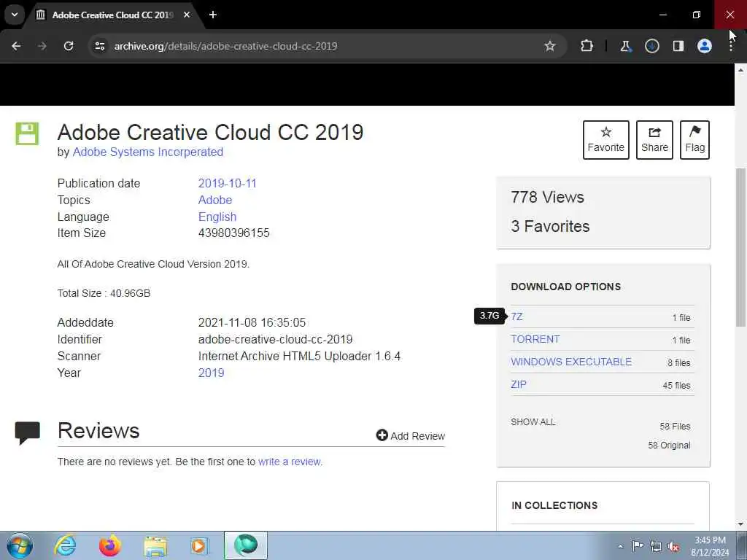
Task: Open the English language link
Action: coord(217,217)
